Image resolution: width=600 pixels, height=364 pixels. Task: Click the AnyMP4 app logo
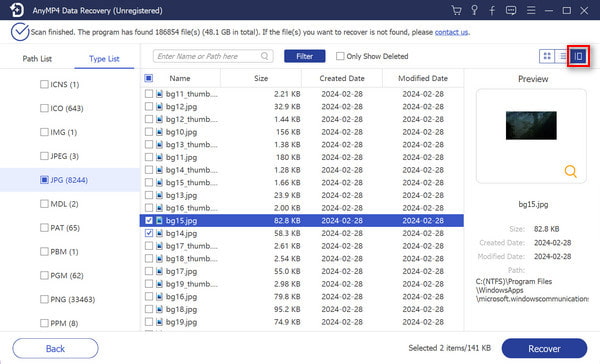pyautogui.click(x=16, y=10)
